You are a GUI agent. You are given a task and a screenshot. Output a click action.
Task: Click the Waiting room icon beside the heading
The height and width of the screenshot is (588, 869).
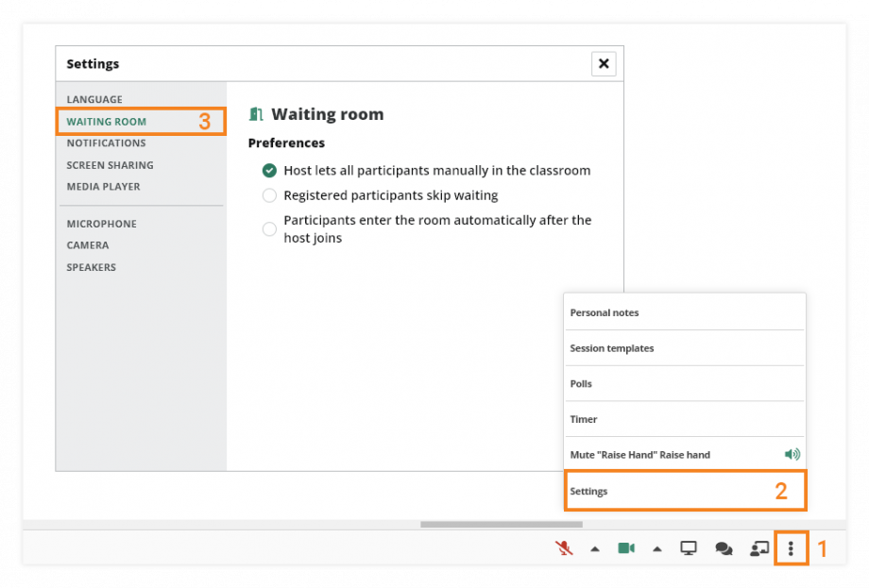tap(256, 113)
